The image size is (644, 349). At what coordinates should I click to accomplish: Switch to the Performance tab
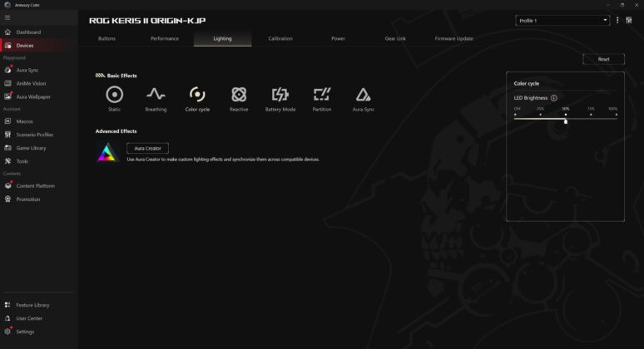[165, 38]
